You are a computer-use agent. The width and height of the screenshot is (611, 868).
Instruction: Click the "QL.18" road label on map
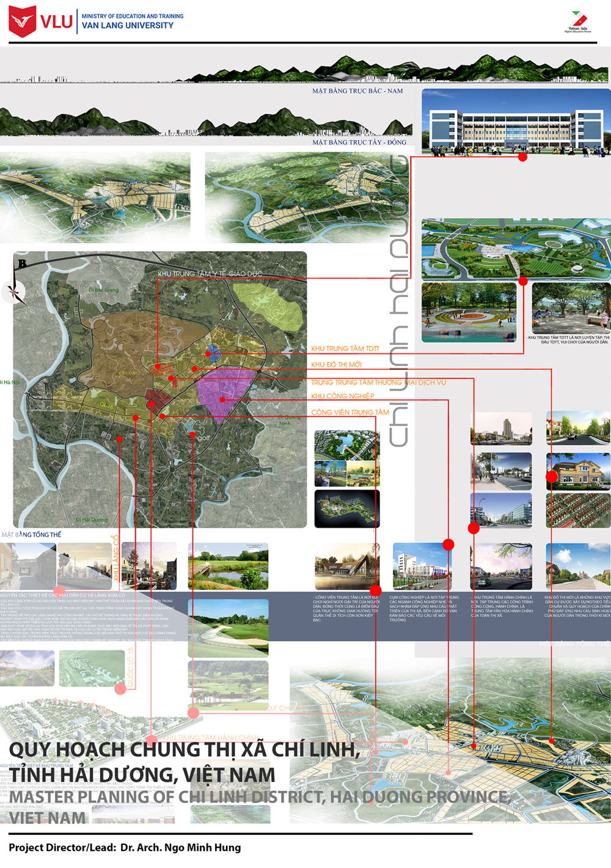pyautogui.click(x=107, y=406)
